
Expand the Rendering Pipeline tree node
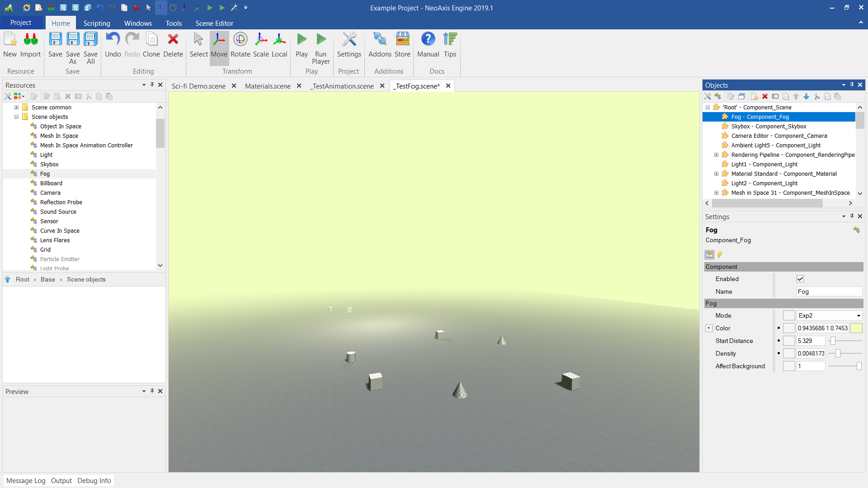716,155
